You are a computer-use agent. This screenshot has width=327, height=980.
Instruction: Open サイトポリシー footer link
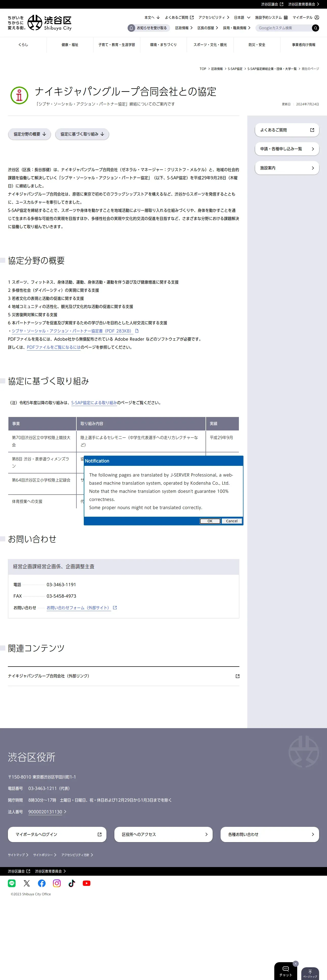click(x=45, y=855)
